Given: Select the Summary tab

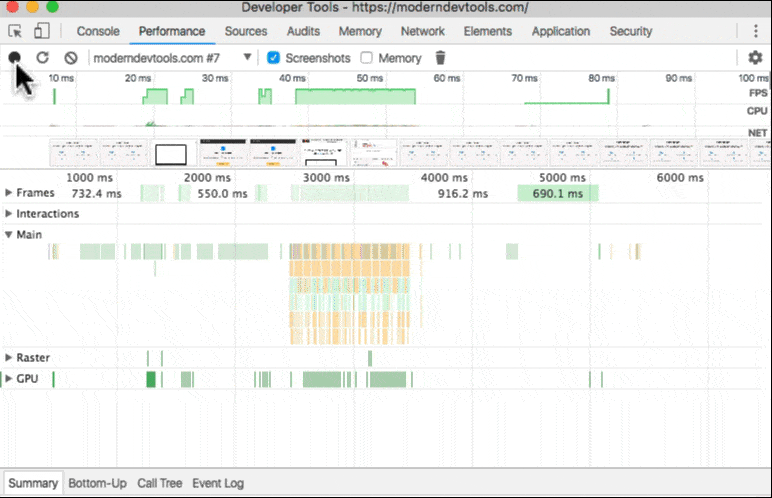Looking at the screenshot, I should (x=33, y=483).
